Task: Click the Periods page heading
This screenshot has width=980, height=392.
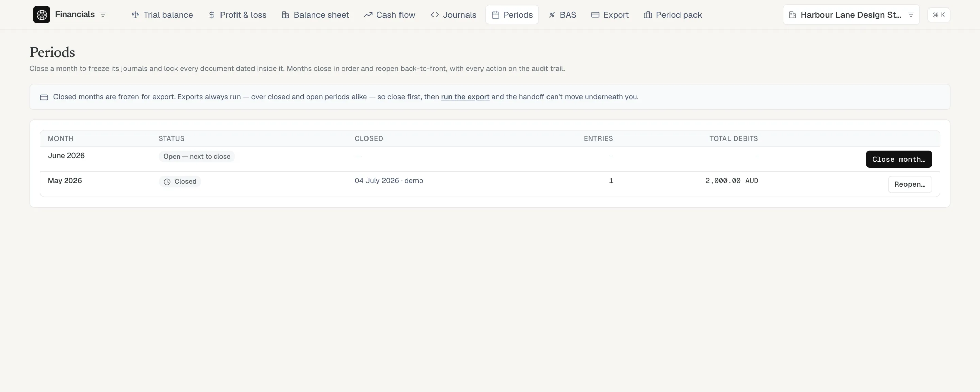Action: [52, 52]
